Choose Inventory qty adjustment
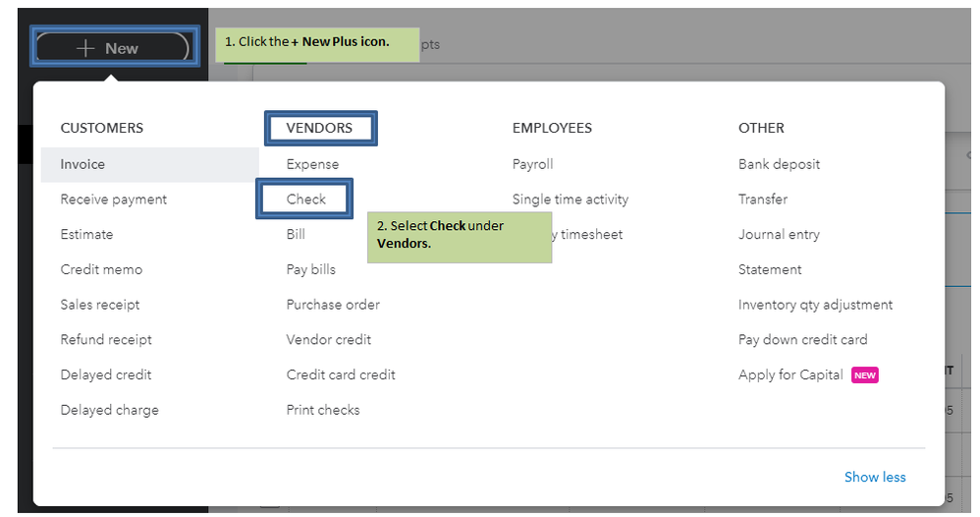 [816, 305]
